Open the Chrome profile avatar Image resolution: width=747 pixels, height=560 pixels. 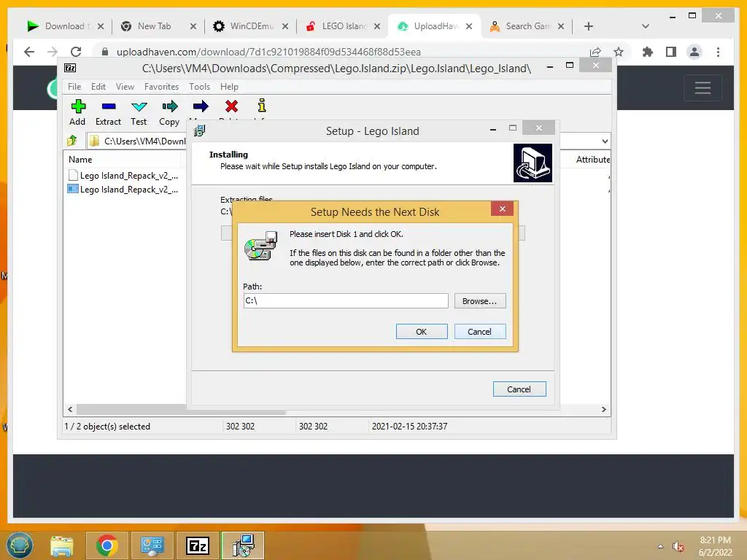(694, 52)
